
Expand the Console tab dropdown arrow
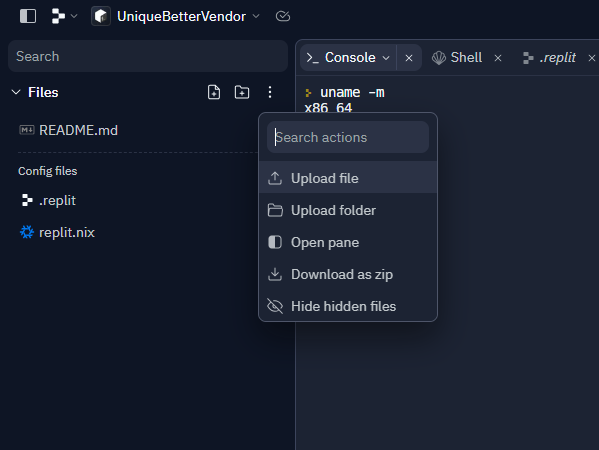coord(386,58)
